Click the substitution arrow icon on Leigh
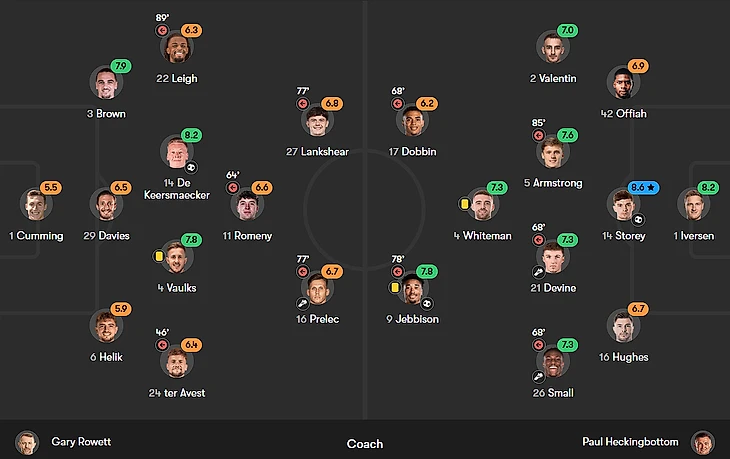This screenshot has width=730, height=459. pyautogui.click(x=162, y=31)
